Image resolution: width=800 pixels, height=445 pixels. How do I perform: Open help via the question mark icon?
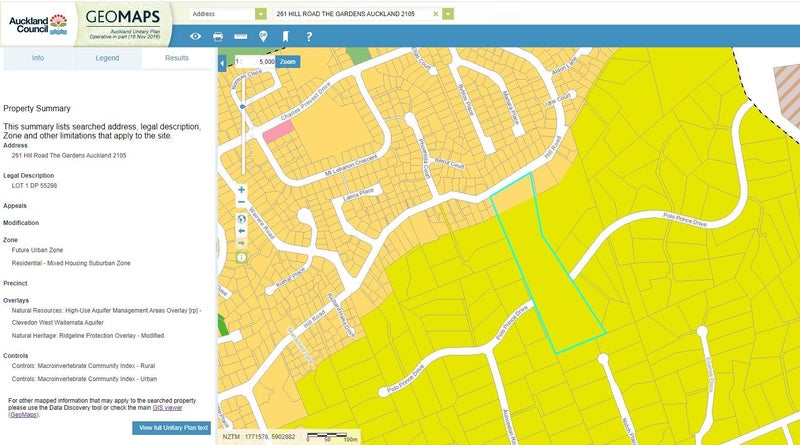(309, 37)
